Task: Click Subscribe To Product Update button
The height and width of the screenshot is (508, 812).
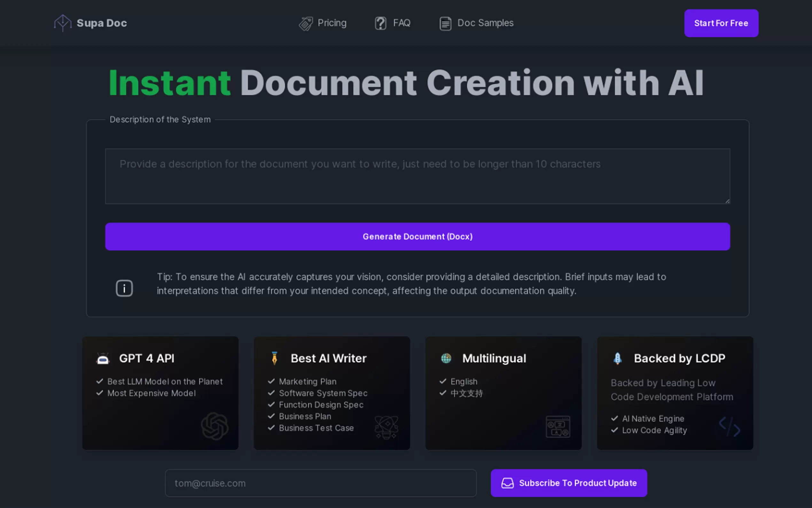Action: pyautogui.click(x=569, y=483)
